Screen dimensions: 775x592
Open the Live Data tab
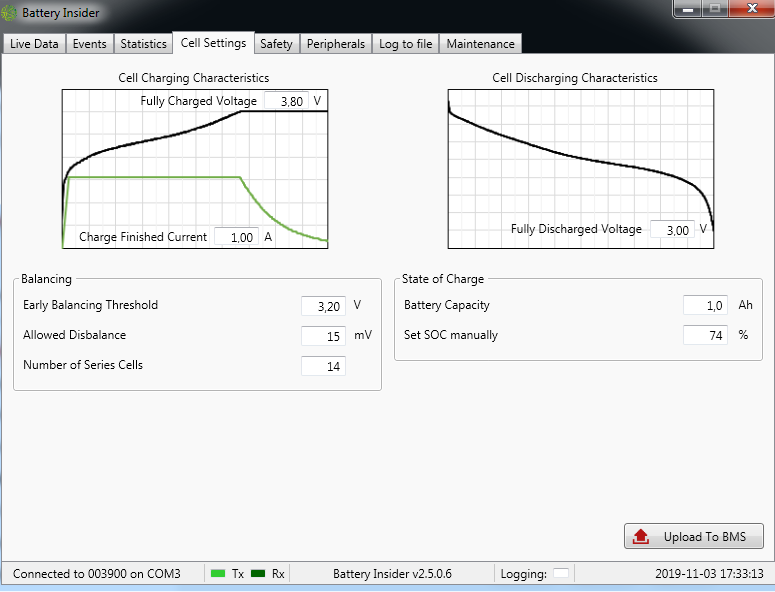click(x=34, y=44)
